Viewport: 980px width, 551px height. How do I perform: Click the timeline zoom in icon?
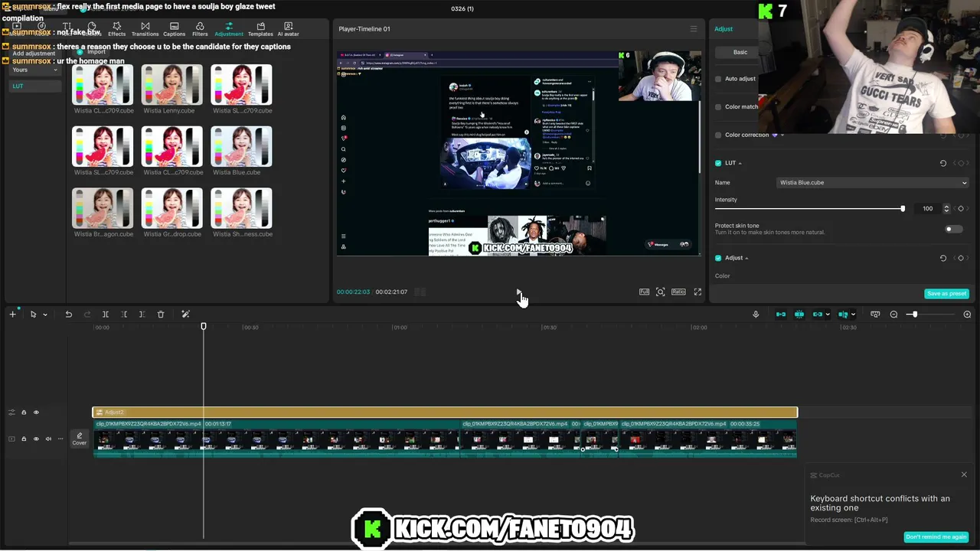[967, 315]
